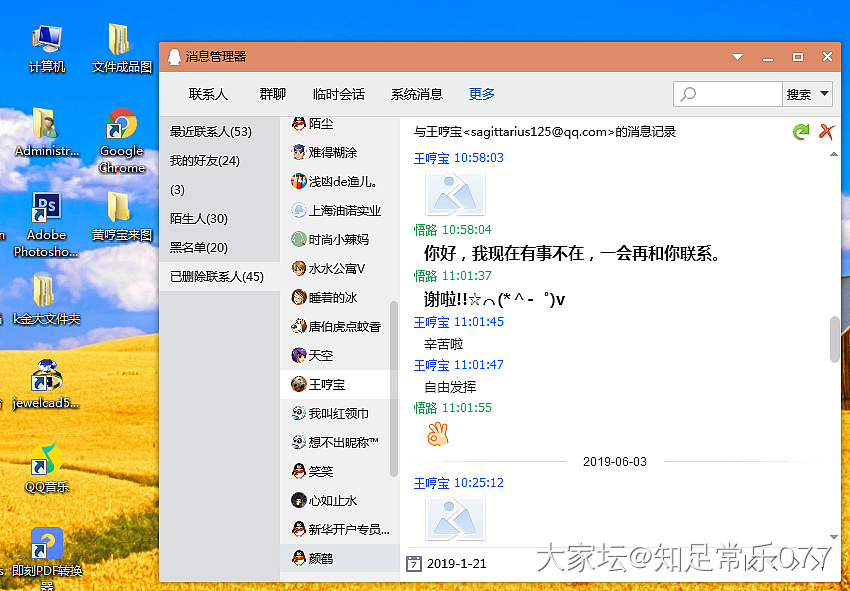Expand the 搜索 dropdown arrow

(x=824, y=94)
